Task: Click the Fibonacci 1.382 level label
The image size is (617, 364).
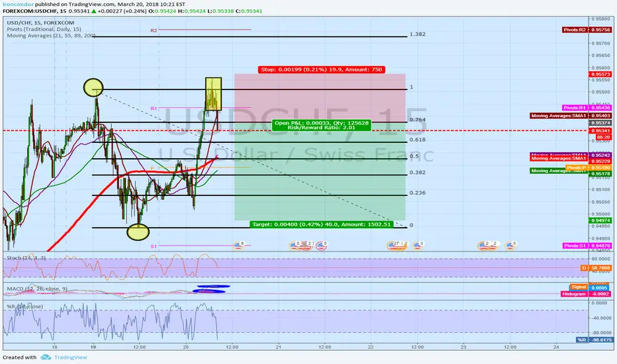Action: click(418, 34)
